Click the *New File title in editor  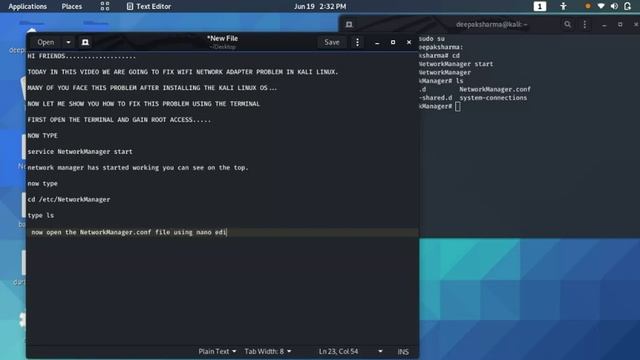coord(222,38)
